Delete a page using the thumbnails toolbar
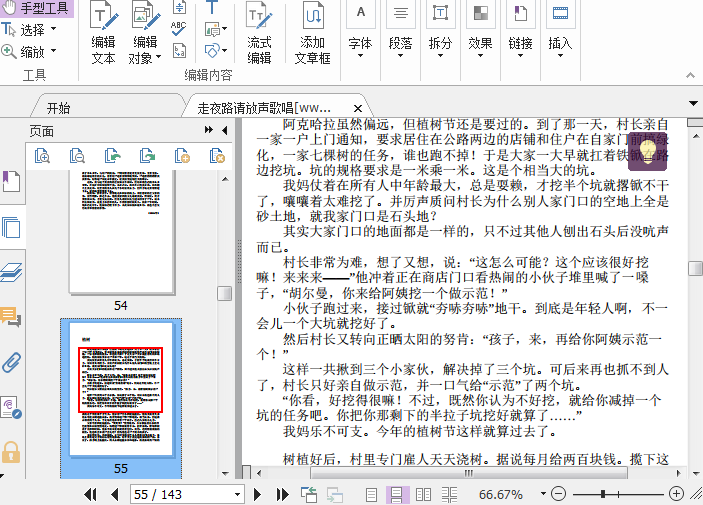703x505 pixels. pyautogui.click(x=217, y=156)
